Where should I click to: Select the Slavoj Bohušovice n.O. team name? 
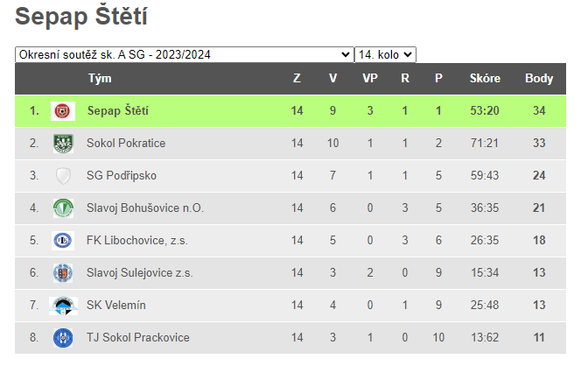(145, 208)
